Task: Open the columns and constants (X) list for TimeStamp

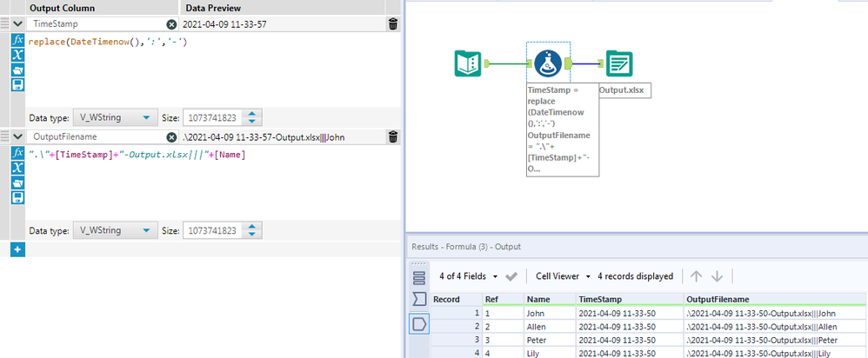Action: click(17, 54)
